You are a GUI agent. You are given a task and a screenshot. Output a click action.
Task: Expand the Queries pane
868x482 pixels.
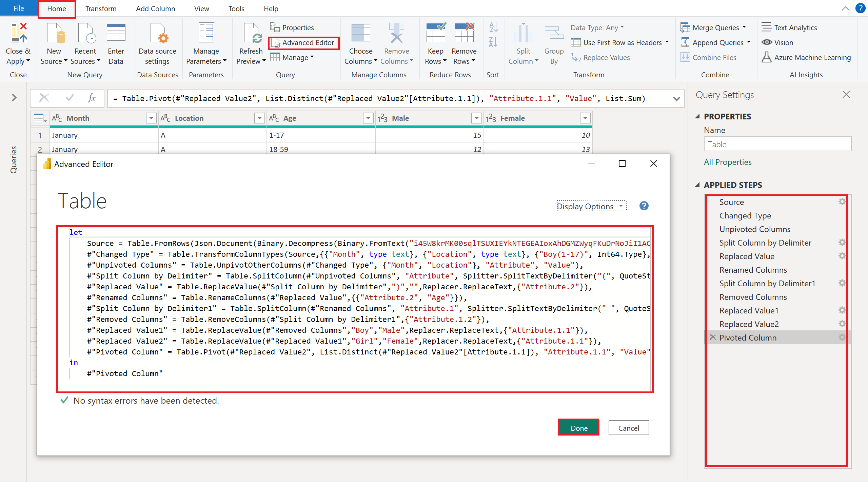coord(14,98)
